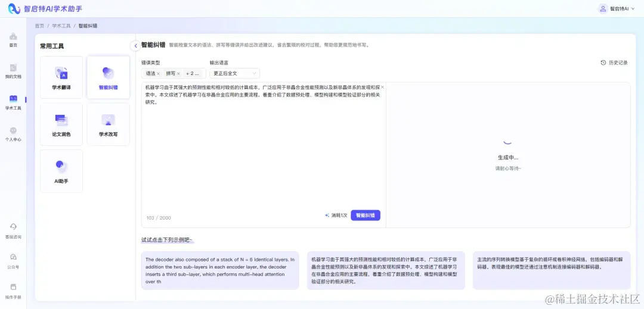Click the 错误类型 field label
The image size is (644, 309).
(x=151, y=63)
